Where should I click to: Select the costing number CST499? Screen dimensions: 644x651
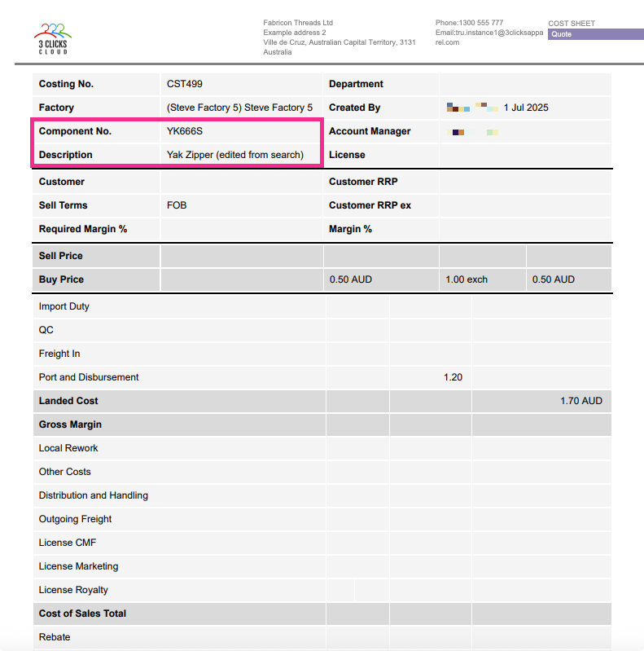(x=185, y=84)
